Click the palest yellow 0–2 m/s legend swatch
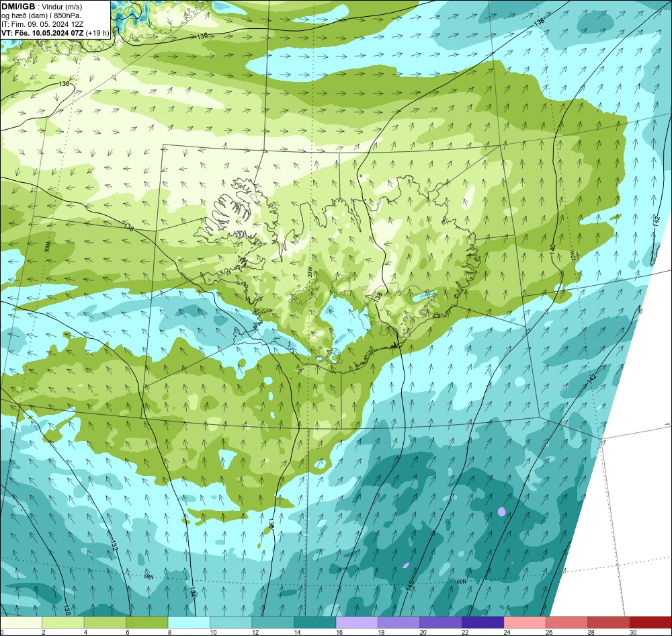 (22, 623)
